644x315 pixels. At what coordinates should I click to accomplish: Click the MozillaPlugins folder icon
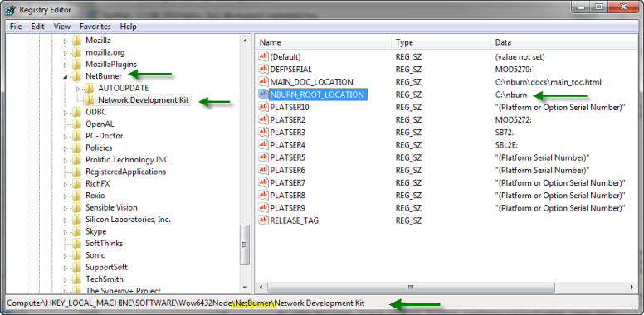coord(76,65)
